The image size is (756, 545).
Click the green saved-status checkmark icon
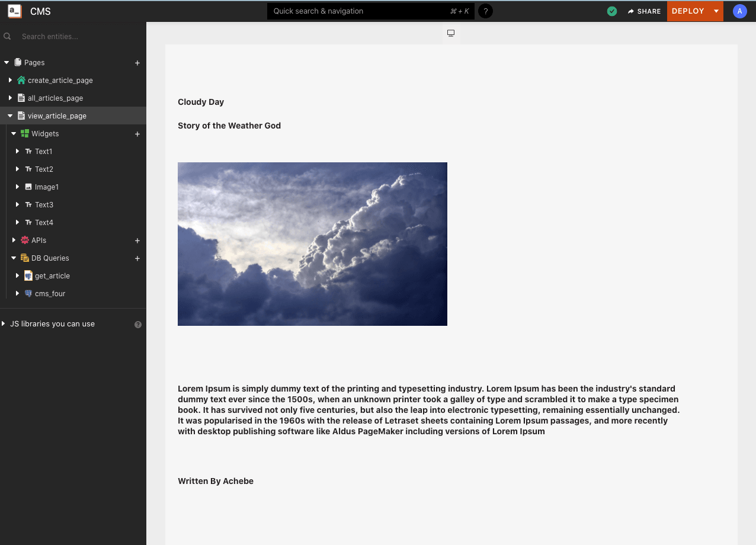pyautogui.click(x=612, y=11)
